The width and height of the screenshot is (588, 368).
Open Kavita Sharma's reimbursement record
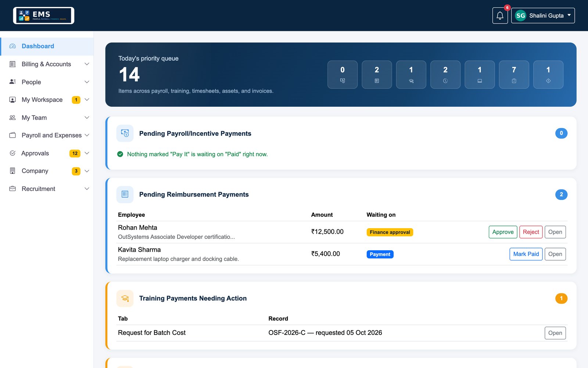tap(555, 254)
